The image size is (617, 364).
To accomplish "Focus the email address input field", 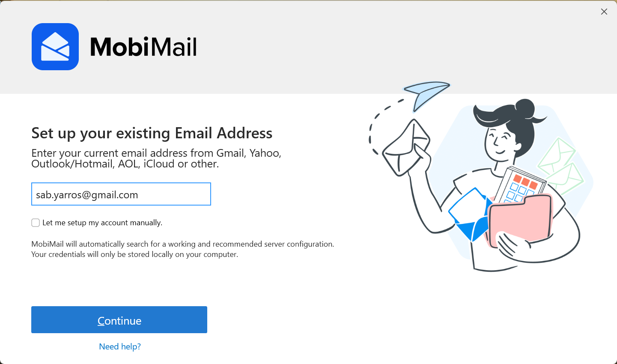I will point(121,194).
